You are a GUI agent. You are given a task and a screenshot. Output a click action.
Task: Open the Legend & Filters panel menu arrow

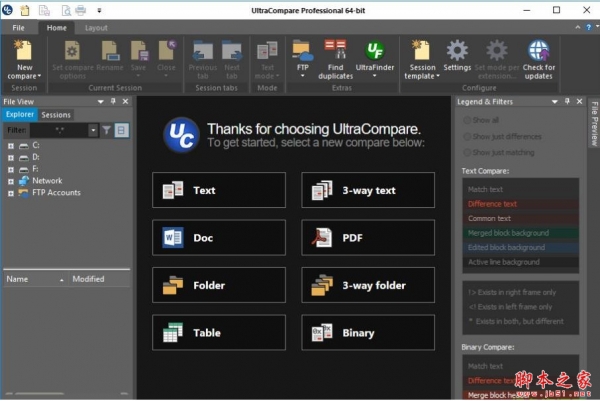point(554,102)
